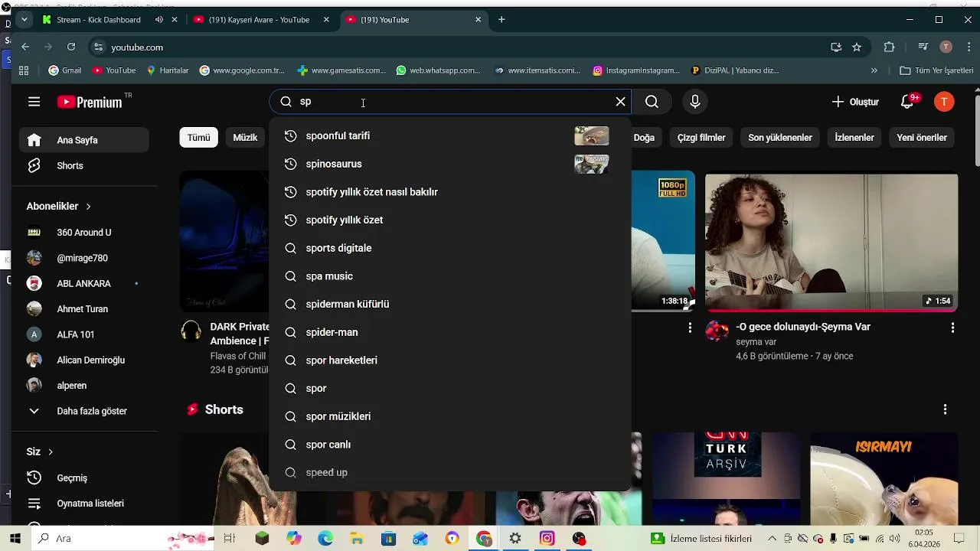Open the alperen channel

84,386
